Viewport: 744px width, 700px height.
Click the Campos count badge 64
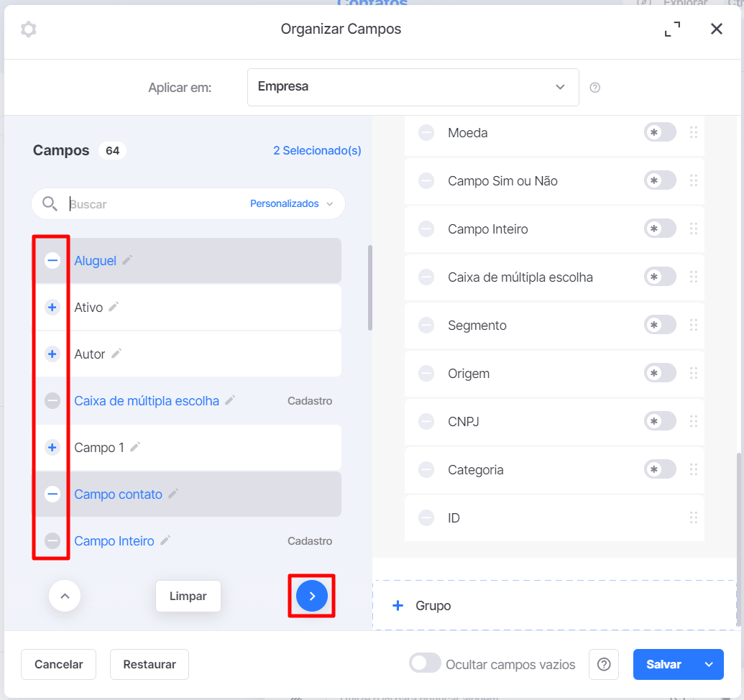[112, 151]
